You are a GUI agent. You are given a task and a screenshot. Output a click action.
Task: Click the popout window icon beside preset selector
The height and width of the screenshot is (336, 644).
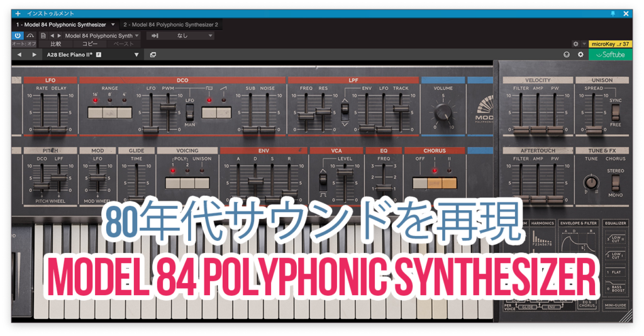153,55
